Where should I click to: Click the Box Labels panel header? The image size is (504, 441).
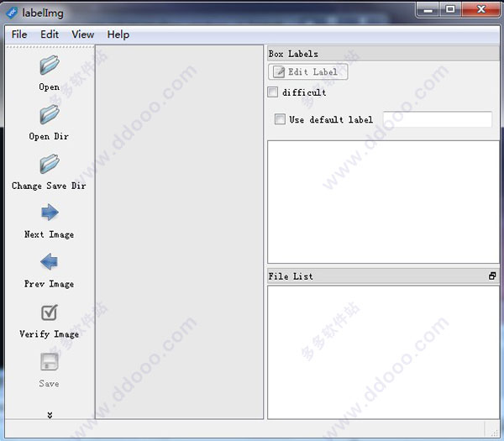pyautogui.click(x=383, y=54)
